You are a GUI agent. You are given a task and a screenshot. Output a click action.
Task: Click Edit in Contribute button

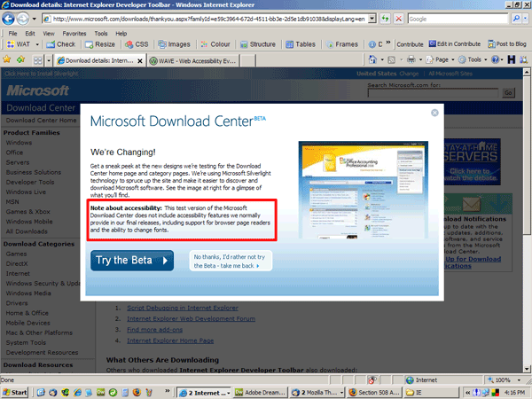pyautogui.click(x=455, y=44)
